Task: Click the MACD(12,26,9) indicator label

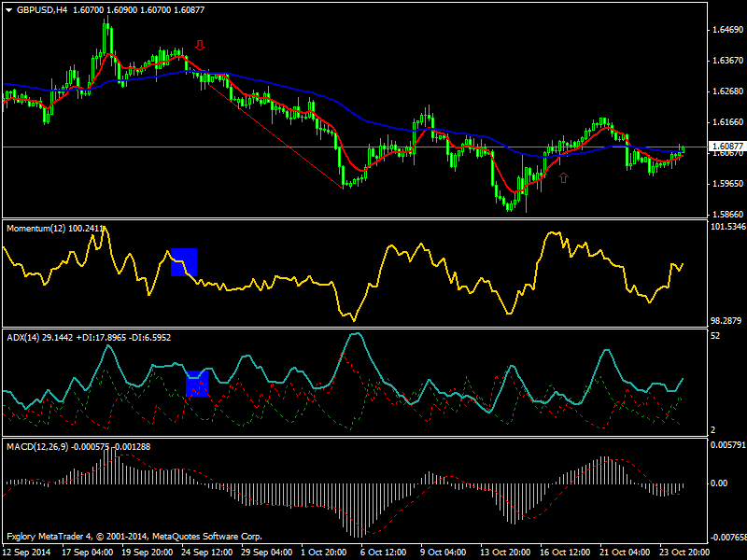Action: (37, 446)
